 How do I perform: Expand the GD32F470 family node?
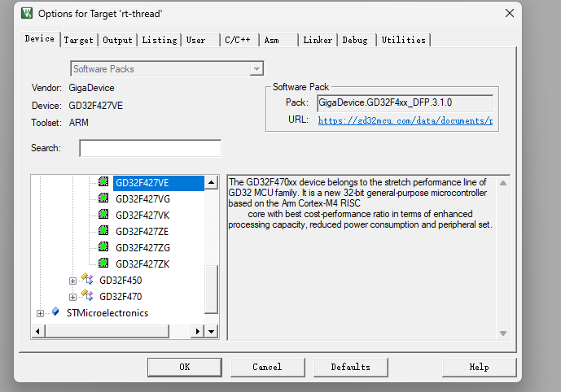(x=72, y=297)
